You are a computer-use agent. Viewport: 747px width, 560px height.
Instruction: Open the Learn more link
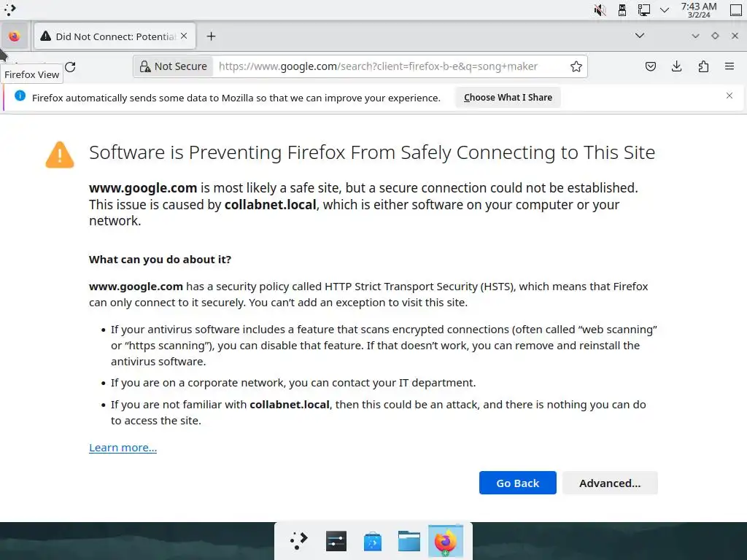click(123, 448)
